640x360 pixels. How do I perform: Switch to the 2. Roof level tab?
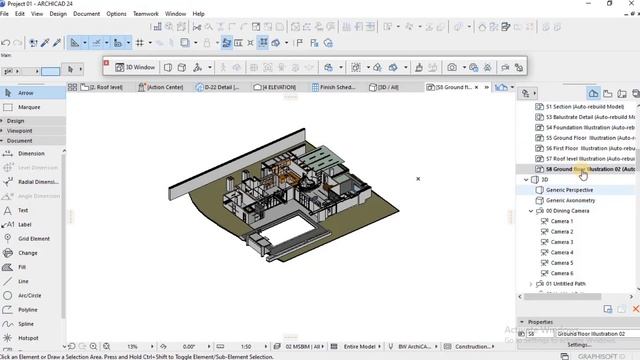pyautogui.click(x=102, y=87)
